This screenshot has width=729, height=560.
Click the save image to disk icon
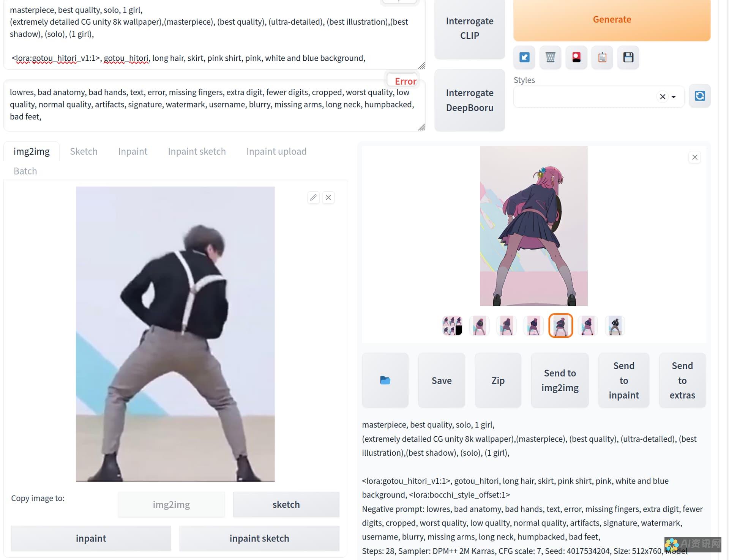[628, 57]
